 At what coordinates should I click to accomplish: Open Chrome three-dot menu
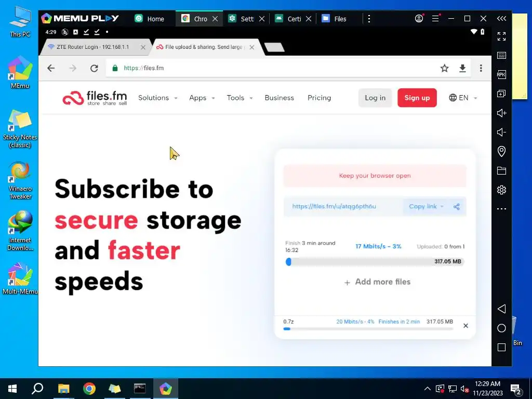pyautogui.click(x=481, y=68)
